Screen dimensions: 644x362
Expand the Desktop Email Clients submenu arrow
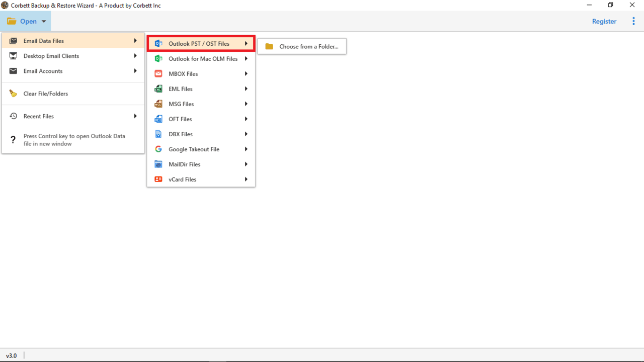coord(135,56)
